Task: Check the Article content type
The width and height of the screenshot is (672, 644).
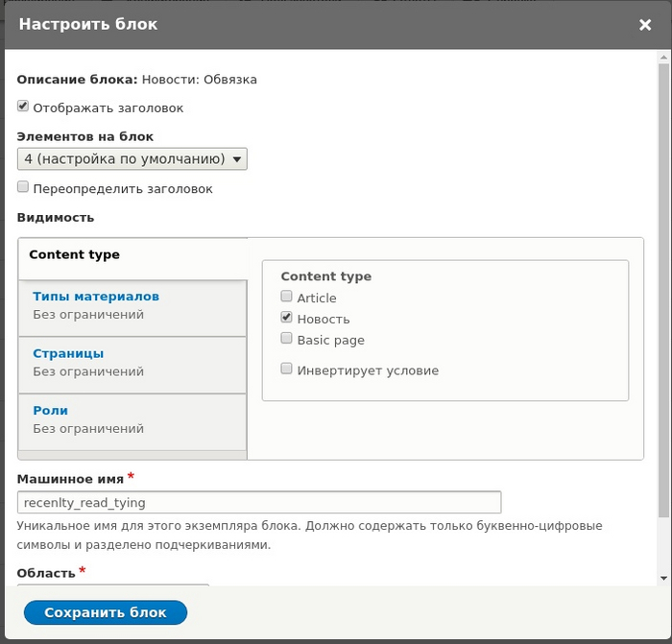Action: click(x=287, y=298)
